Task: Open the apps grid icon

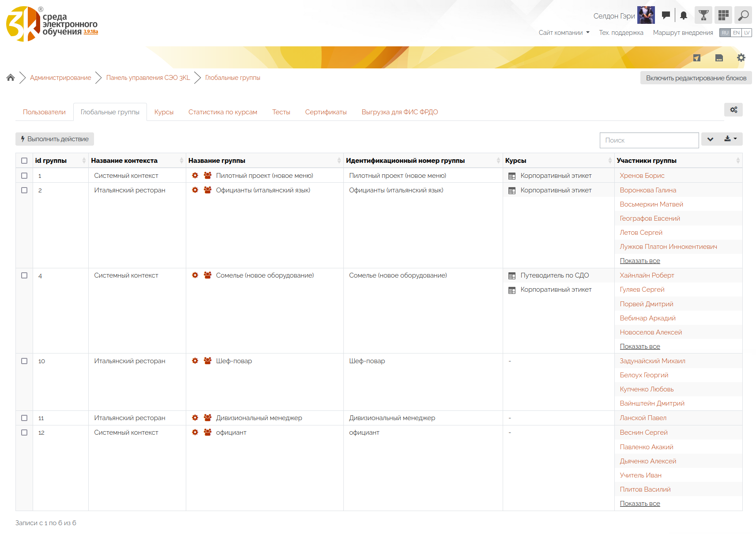Action: pyautogui.click(x=723, y=15)
